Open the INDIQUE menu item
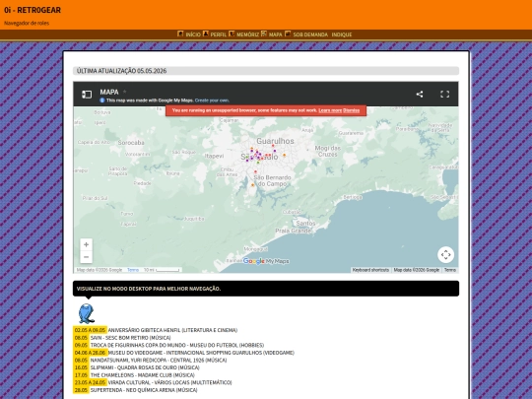Screen dimensions: 532x399 click(342, 34)
